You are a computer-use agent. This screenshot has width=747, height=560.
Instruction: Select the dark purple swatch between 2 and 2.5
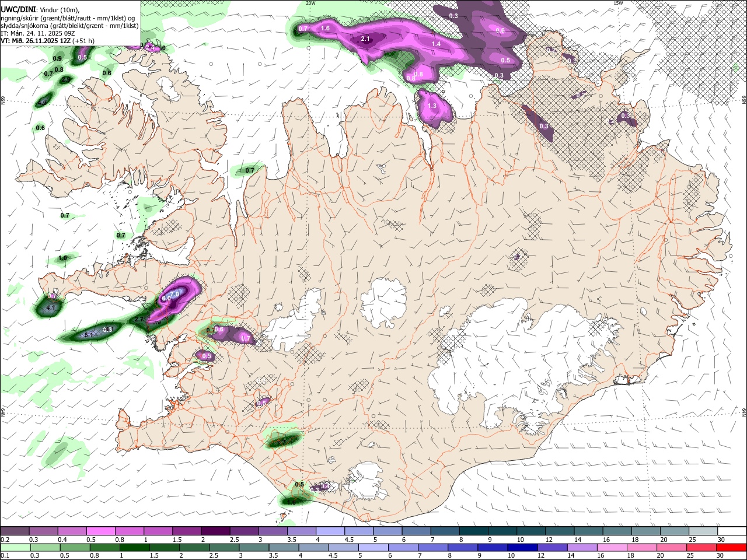(215, 531)
